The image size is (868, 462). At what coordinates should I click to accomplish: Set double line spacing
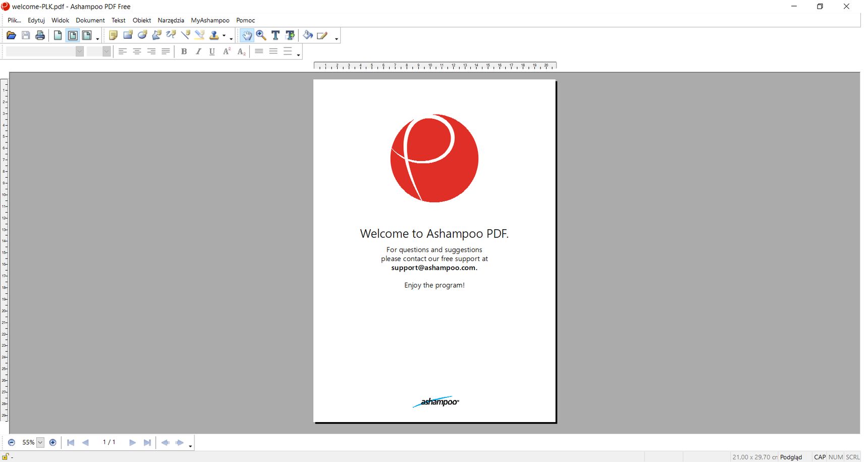click(x=288, y=52)
